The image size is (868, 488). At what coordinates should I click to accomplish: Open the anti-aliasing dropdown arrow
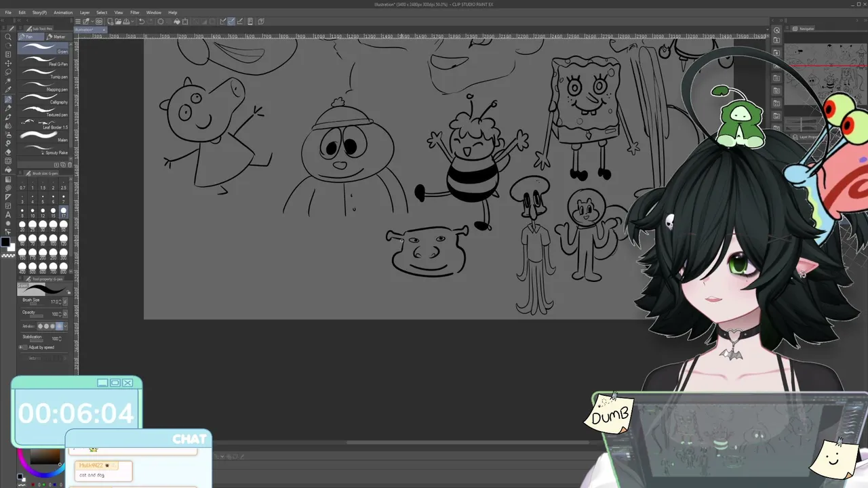pyautogui.click(x=65, y=326)
